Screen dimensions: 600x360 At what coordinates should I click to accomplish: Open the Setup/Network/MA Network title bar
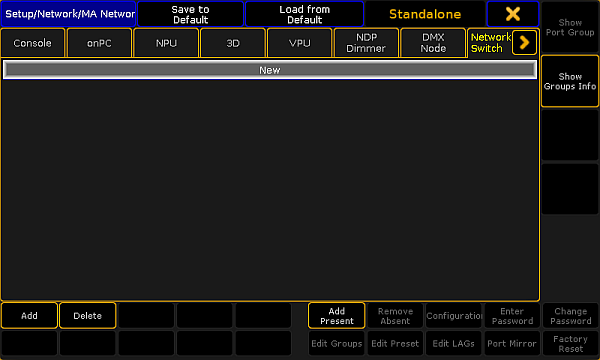(68, 14)
